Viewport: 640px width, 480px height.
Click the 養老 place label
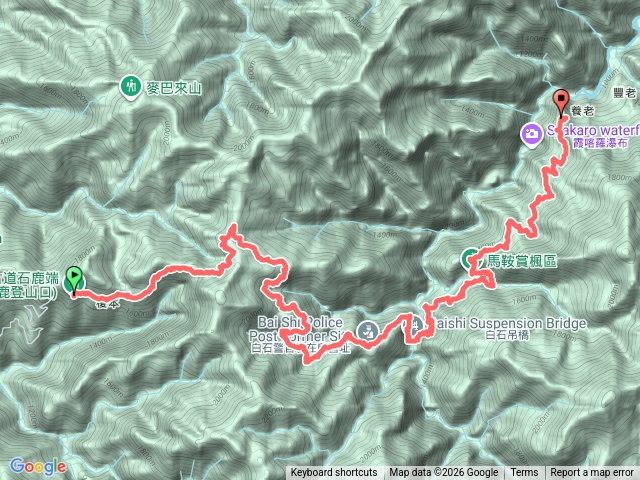coord(582,111)
